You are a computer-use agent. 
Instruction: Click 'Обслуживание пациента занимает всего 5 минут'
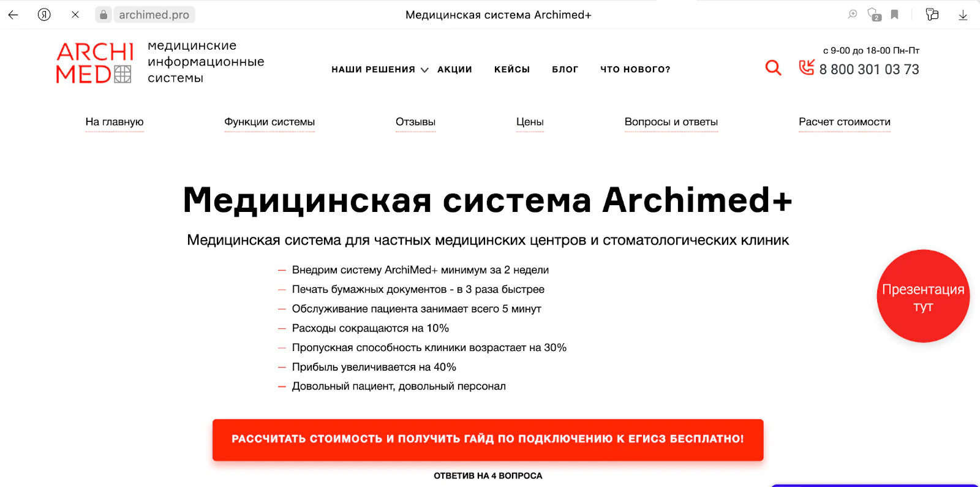(417, 309)
